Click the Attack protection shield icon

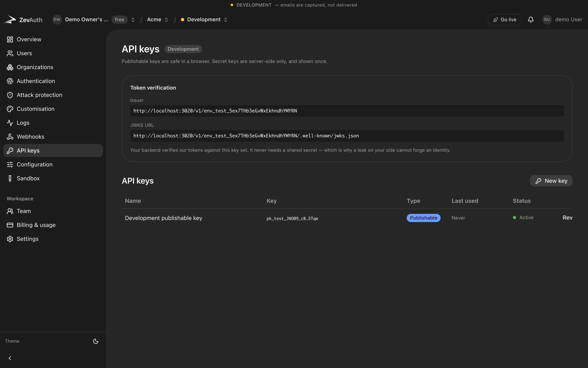10,95
